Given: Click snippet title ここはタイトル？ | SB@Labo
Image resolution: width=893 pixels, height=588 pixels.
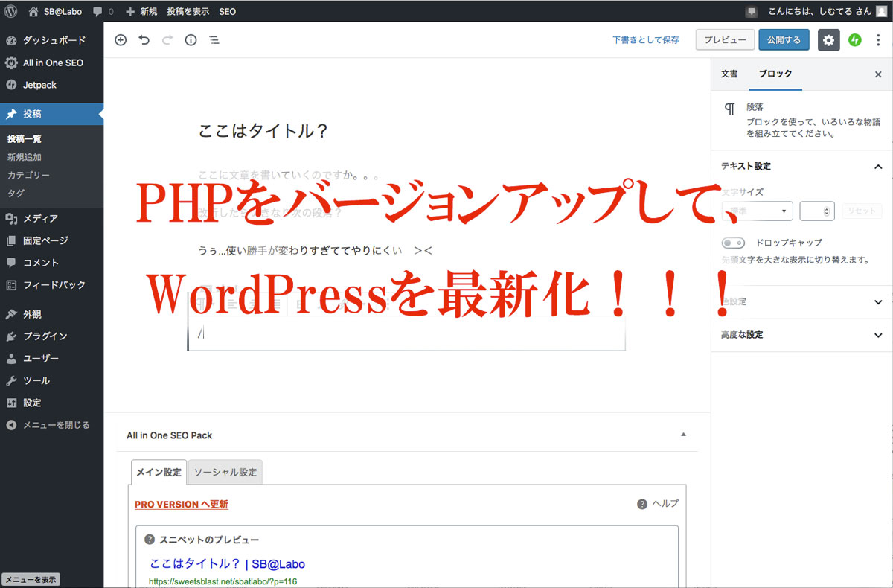Looking at the screenshot, I should pos(228,563).
